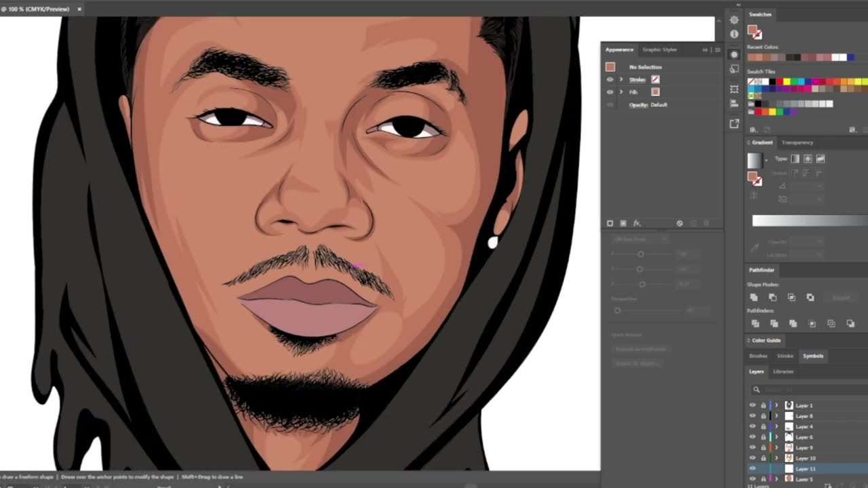Select Layer 11 row in Layers panel
868x488 pixels.
pos(807,469)
